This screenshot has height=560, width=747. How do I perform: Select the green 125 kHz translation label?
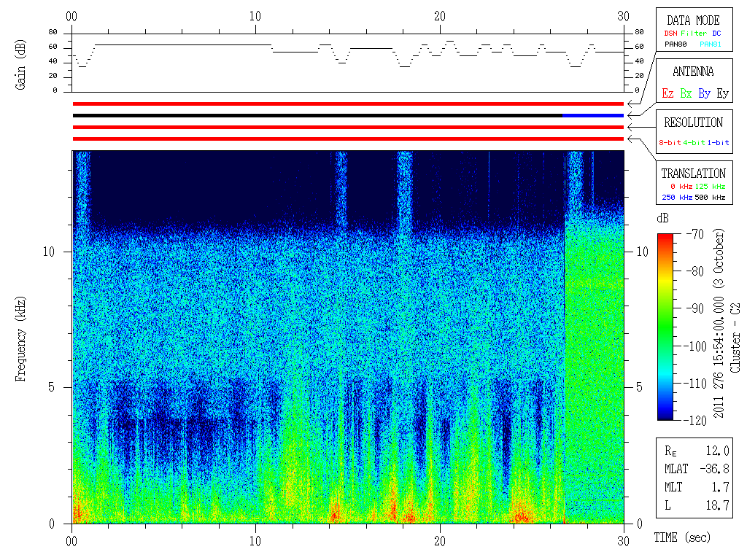710,186
